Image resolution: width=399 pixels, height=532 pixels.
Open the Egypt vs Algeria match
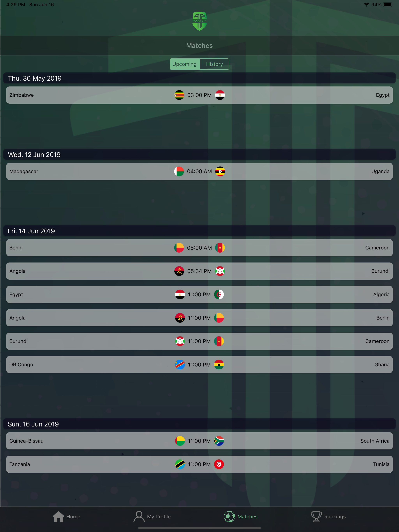tap(199, 294)
